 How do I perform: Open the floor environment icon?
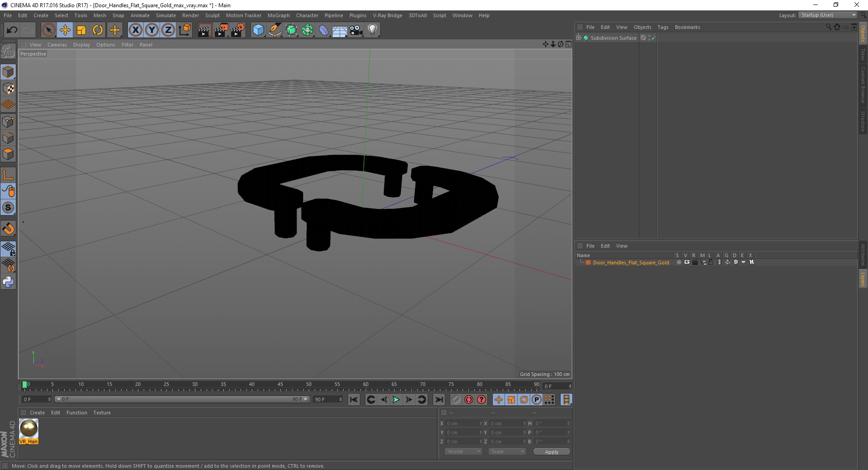click(340, 30)
